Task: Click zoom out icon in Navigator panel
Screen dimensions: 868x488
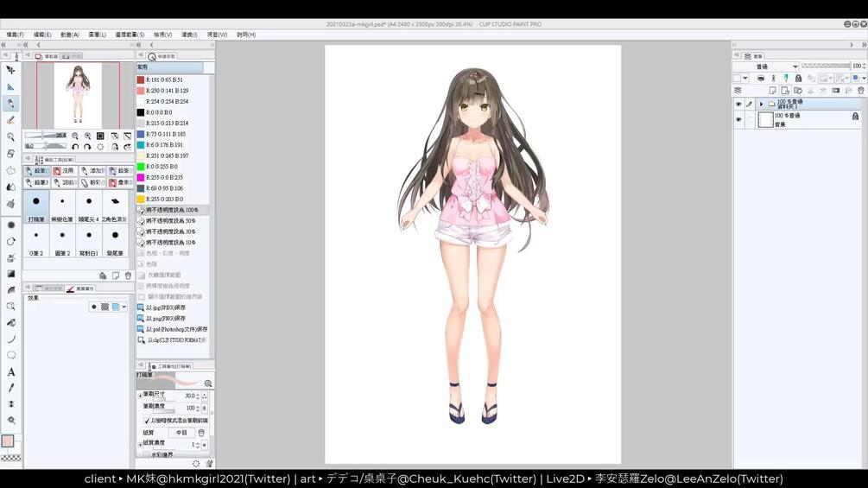Action: (x=75, y=136)
